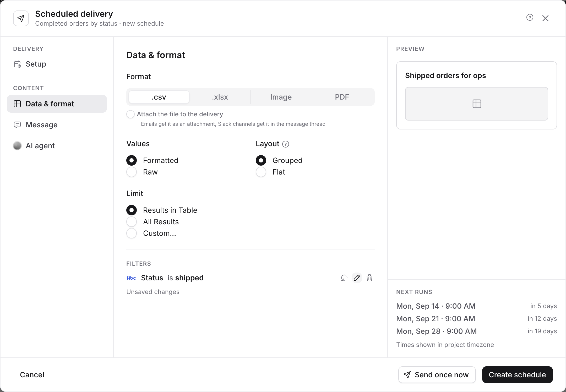Select Results in Table limit
The image size is (566, 392).
[x=132, y=210]
